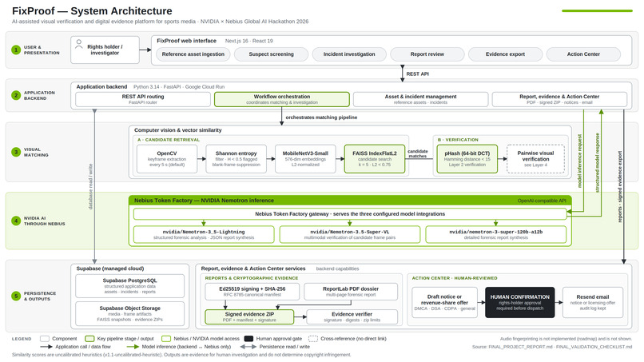Click the "candidate matches" label
This screenshot has height=362, width=644.
[x=417, y=153]
